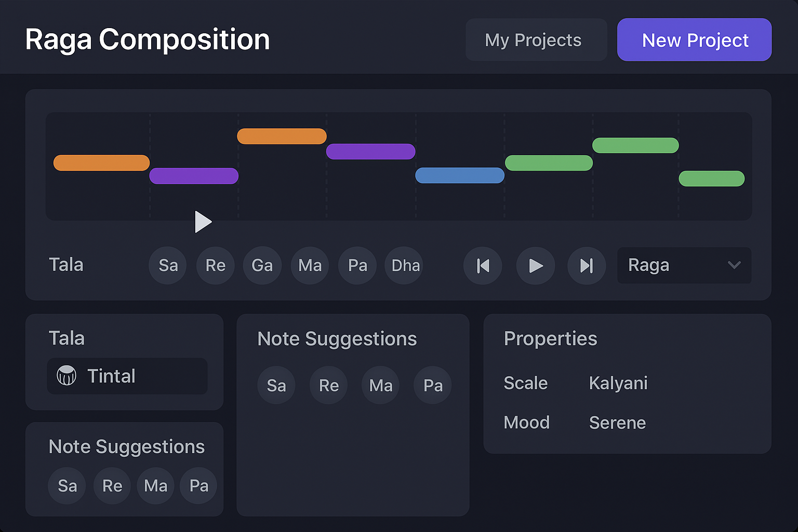Select the upper orange note block
Viewport: 798px width, 532px height.
click(x=282, y=136)
